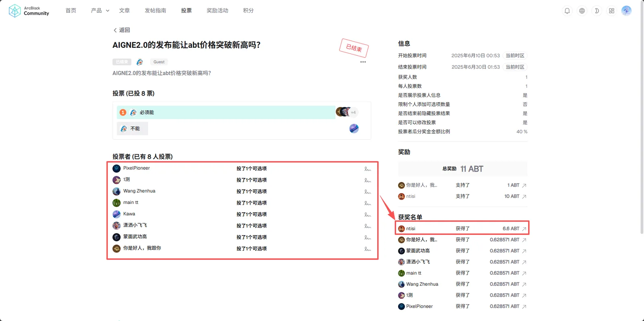Open Kawa's profile in voters list
The width and height of the screenshot is (644, 321).
(129, 214)
